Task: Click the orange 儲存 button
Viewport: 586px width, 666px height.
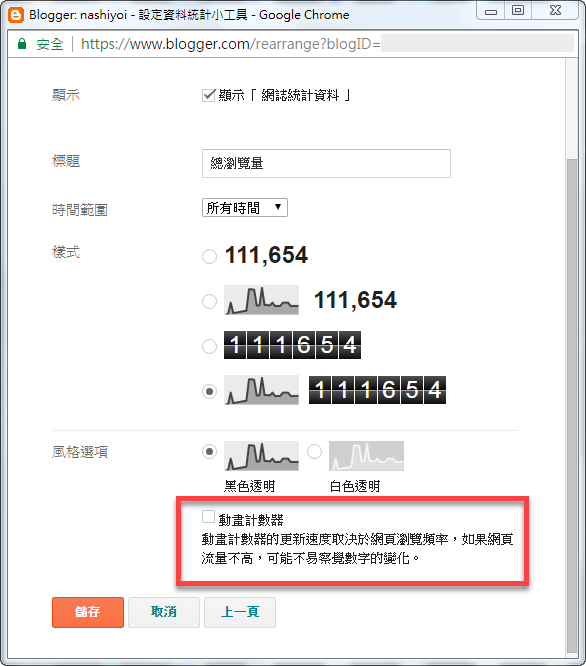Action: tap(88, 612)
